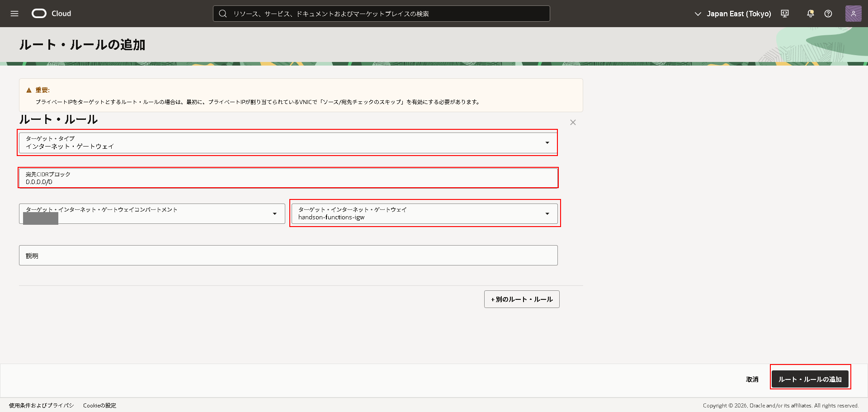
Task: Open the target internet gateway compartment dropdown
Action: (x=152, y=213)
